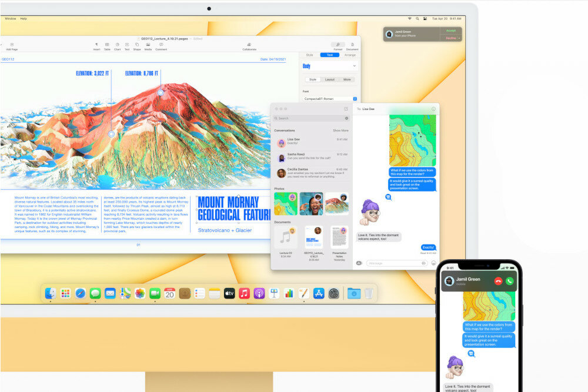
Task: Add a comment with the Comment icon
Action: click(161, 45)
